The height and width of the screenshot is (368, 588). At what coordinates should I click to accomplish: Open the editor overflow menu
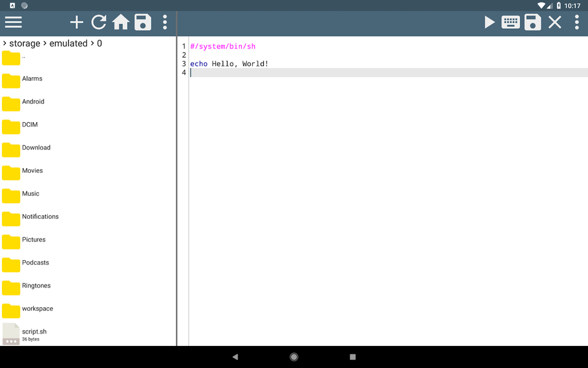pos(576,22)
